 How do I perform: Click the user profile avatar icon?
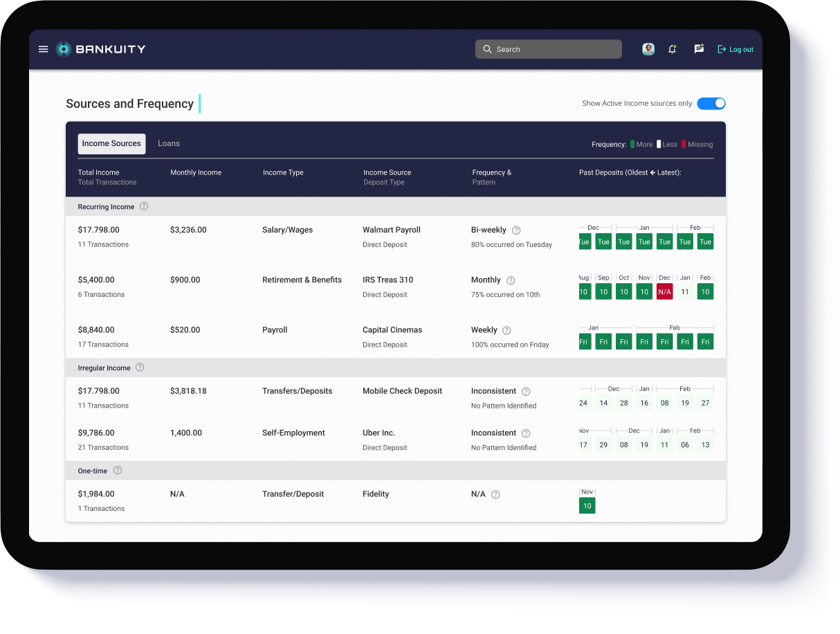pos(648,48)
